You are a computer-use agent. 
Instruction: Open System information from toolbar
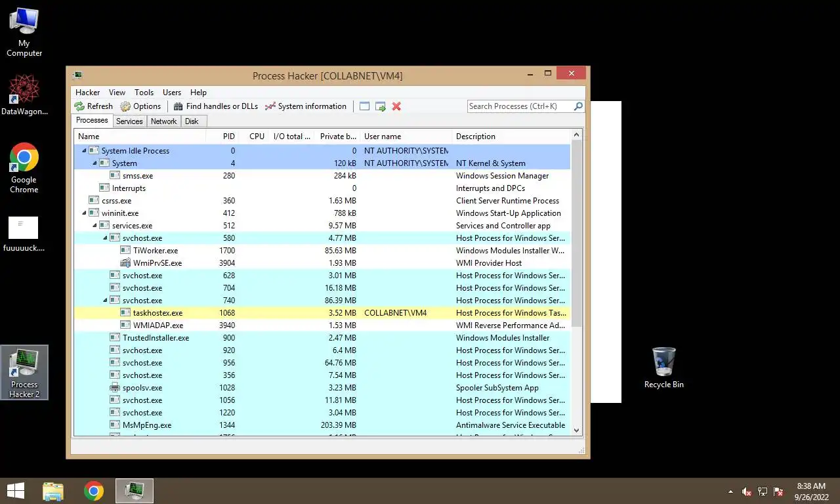pos(305,106)
